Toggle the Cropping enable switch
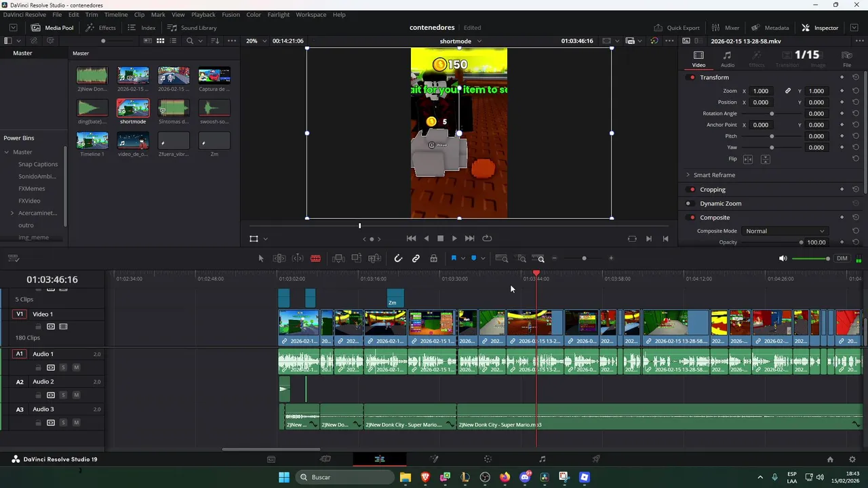Viewport: 868px width, 488px height. click(x=692, y=190)
